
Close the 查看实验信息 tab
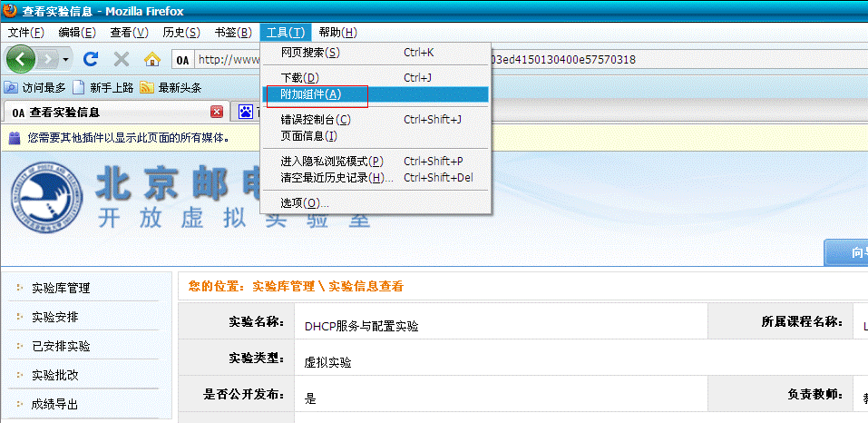(217, 112)
